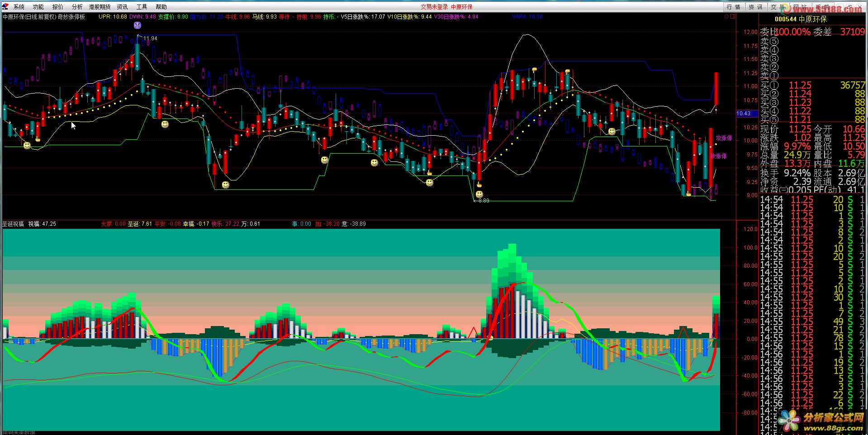Screen dimensions: 868x435
Task: Click the V5日涨跌%: 17.07 value
Action: [363, 17]
